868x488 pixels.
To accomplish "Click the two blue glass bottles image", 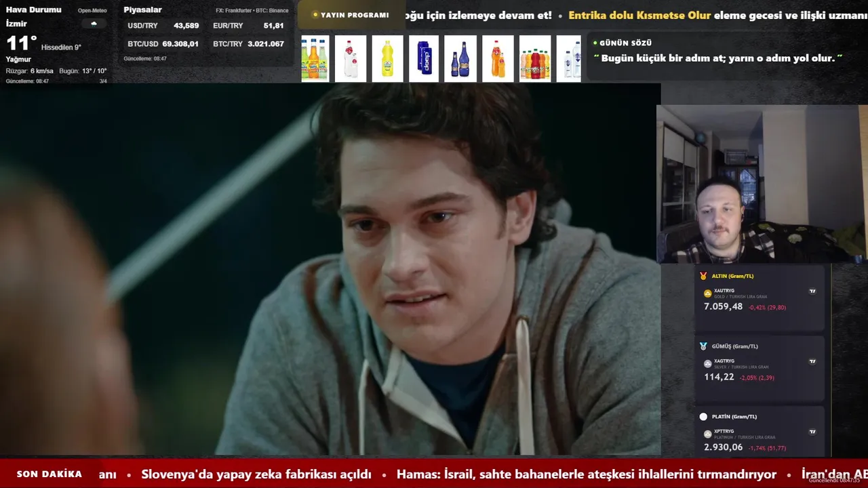I will pos(460,59).
